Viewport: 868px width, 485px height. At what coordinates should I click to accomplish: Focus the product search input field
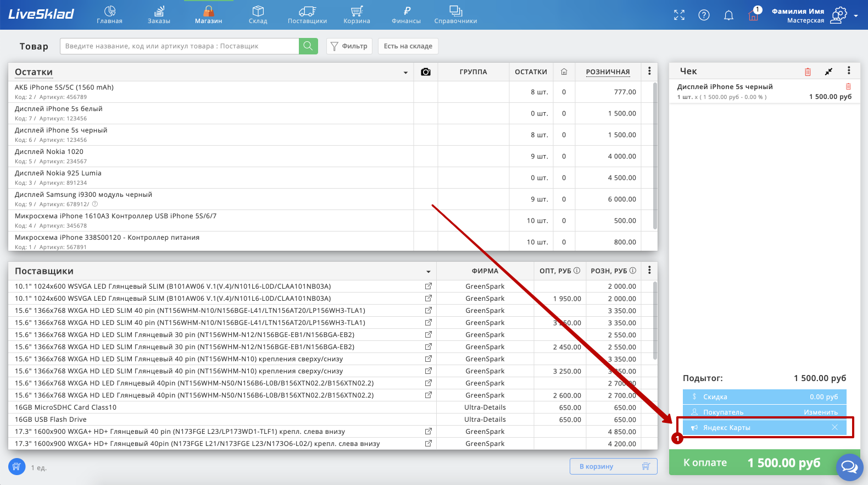179,46
